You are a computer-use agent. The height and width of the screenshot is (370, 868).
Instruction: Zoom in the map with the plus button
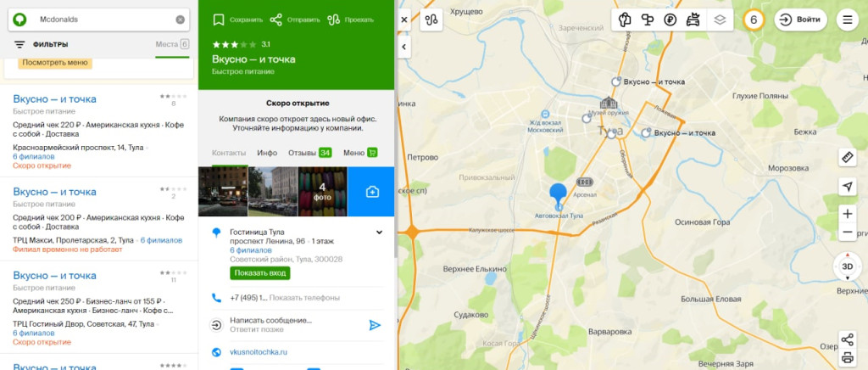[x=847, y=214]
